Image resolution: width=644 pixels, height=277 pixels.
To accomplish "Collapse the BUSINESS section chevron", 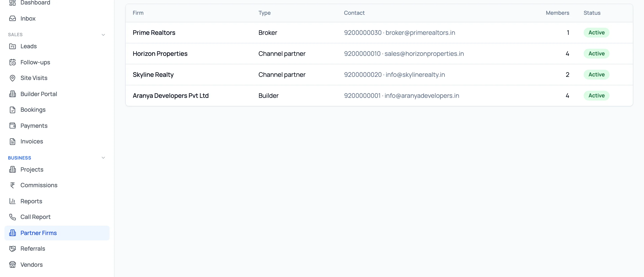I will (103, 158).
